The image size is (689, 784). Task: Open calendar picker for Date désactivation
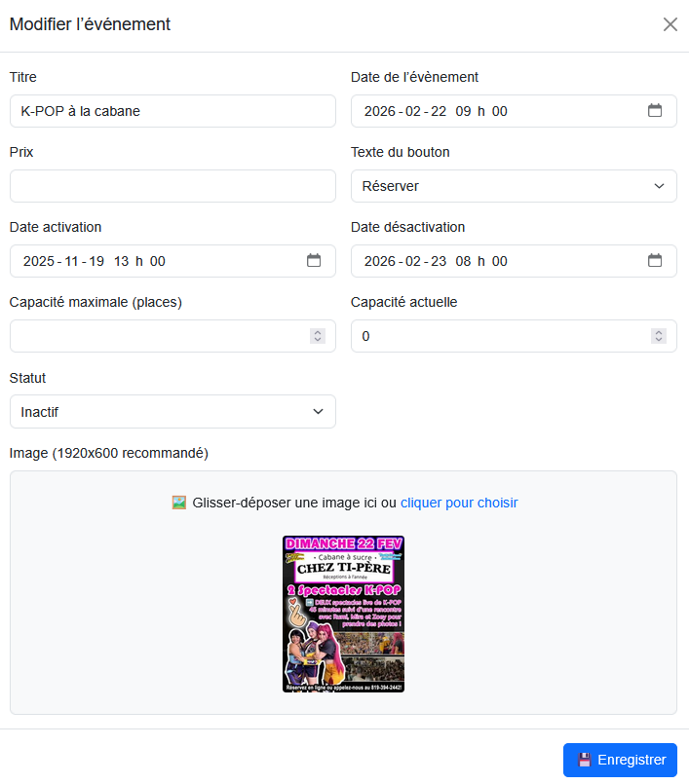coord(655,261)
